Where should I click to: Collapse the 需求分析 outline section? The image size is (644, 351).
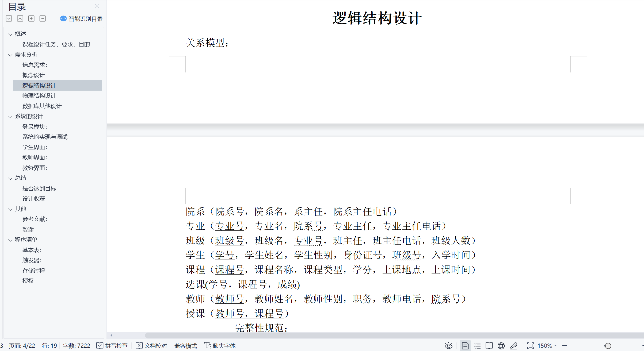tap(10, 55)
